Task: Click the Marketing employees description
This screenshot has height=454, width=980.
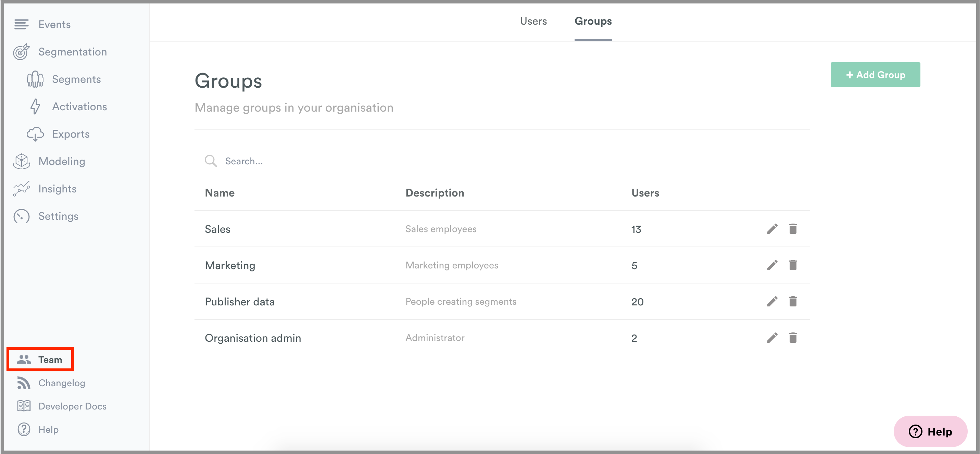Action: tap(452, 265)
